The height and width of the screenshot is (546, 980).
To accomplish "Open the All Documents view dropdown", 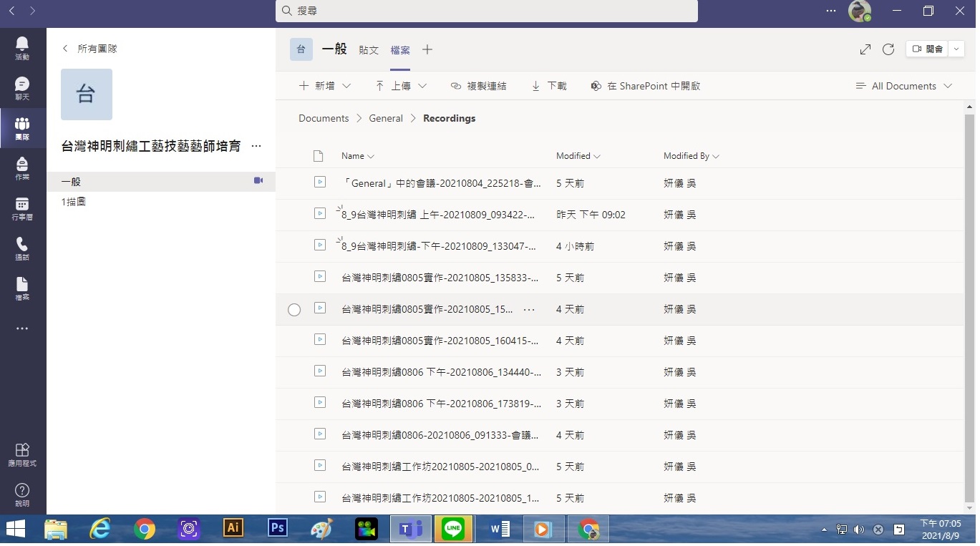I will coord(904,86).
